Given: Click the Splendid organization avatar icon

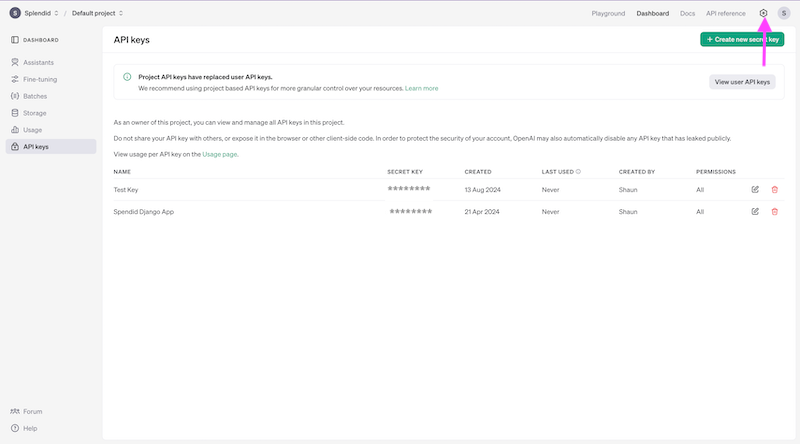Looking at the screenshot, I should pyautogui.click(x=15, y=13).
